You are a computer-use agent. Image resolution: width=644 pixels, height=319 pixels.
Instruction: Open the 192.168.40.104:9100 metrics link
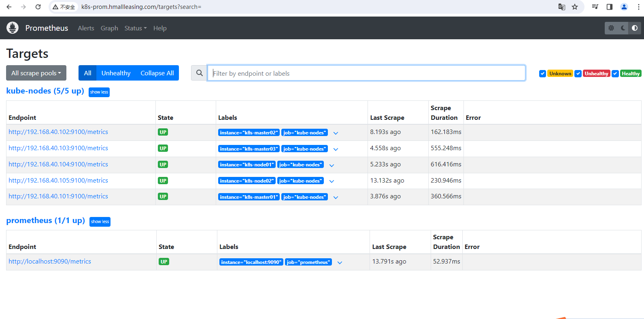click(x=58, y=164)
